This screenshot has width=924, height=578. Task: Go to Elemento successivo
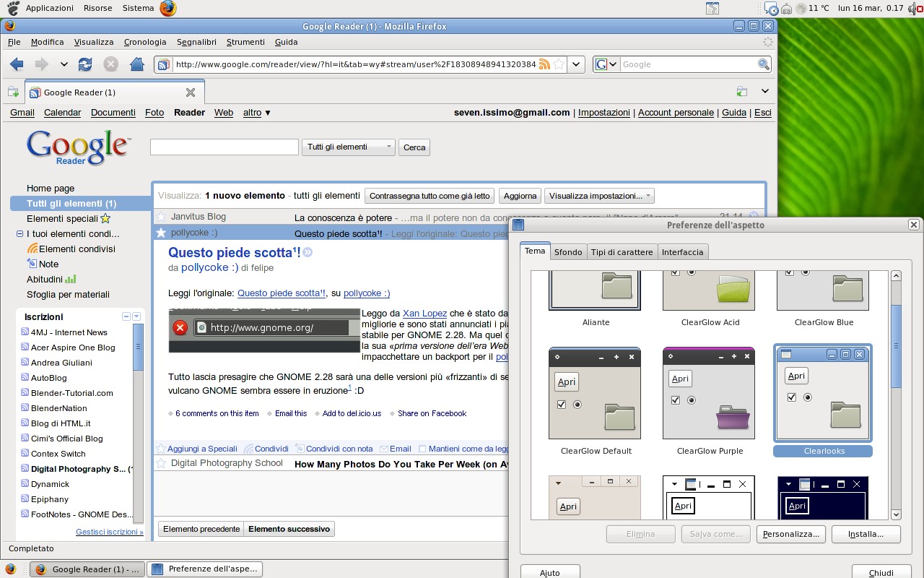pos(289,529)
